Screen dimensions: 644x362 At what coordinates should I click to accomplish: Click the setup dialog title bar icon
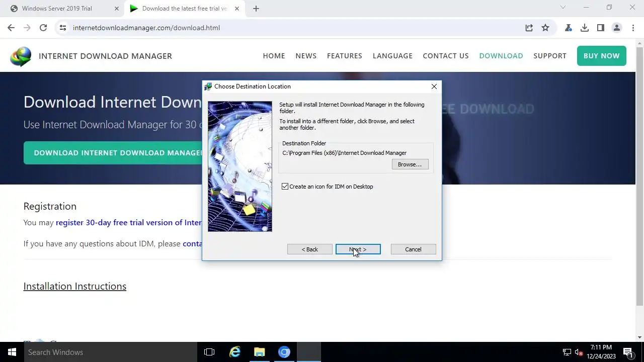[208, 86]
